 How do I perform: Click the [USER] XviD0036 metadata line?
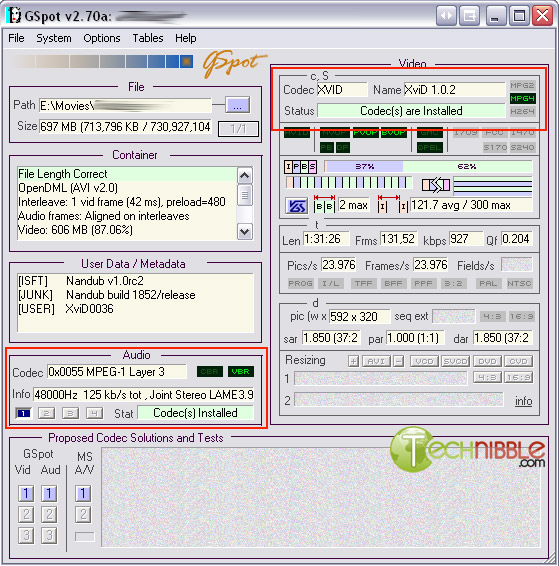click(x=66, y=309)
